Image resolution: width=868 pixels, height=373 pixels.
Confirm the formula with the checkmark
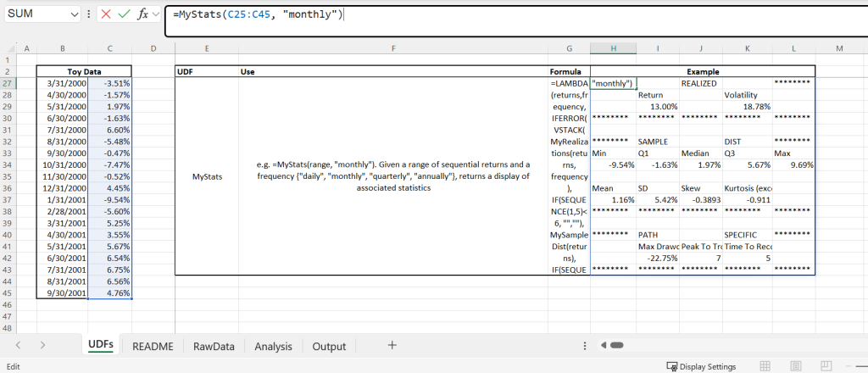click(x=124, y=14)
